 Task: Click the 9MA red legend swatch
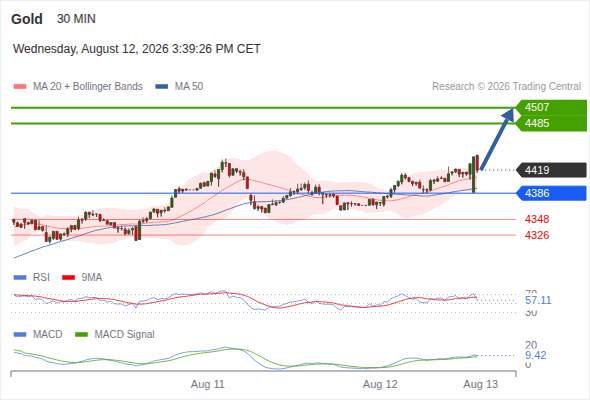pos(68,278)
